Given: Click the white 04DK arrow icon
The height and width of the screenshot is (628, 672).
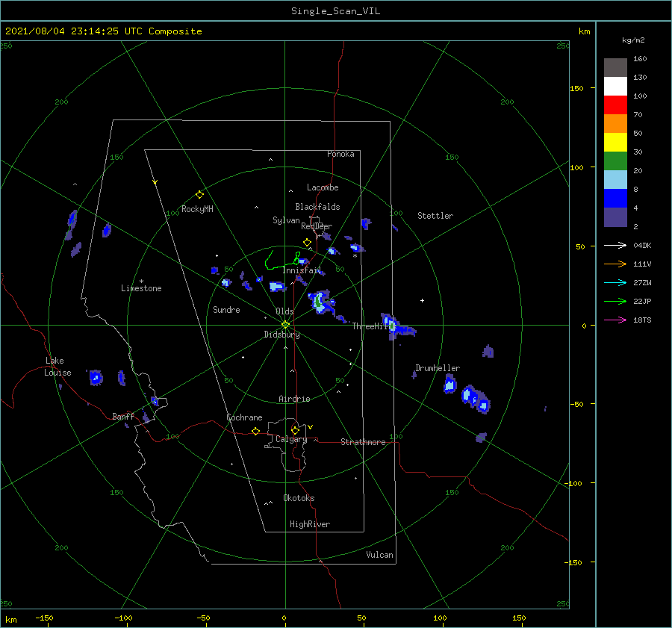Looking at the screenshot, I should coord(615,245).
